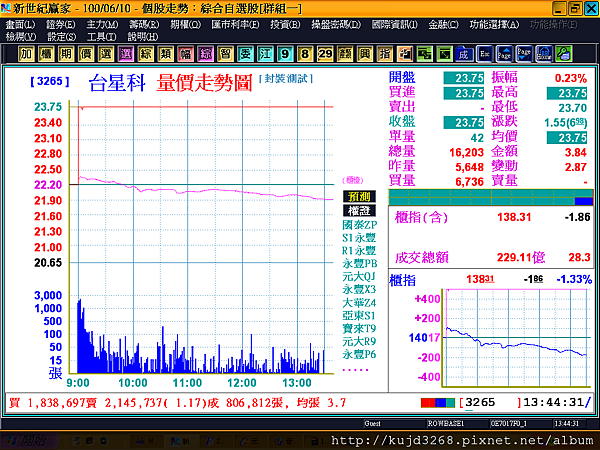Open the 投資(B) menu
Image resolution: width=600 pixels, height=450 pixels.
[285, 25]
